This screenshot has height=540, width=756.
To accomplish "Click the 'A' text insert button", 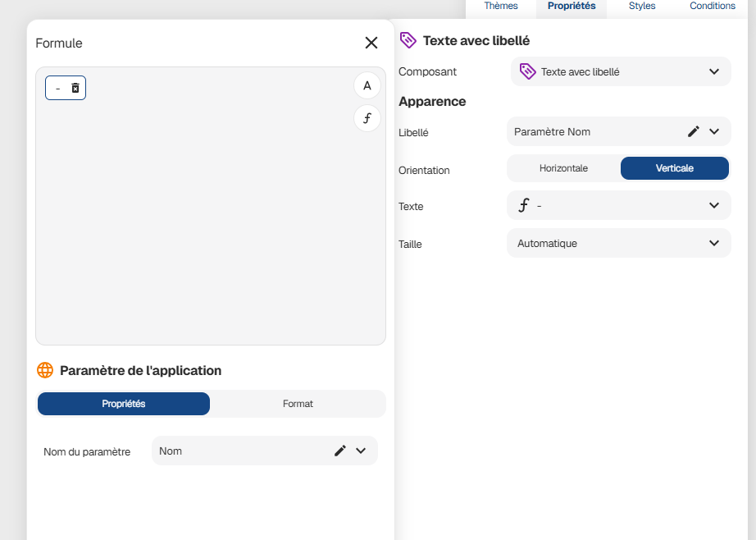I will pos(367,86).
